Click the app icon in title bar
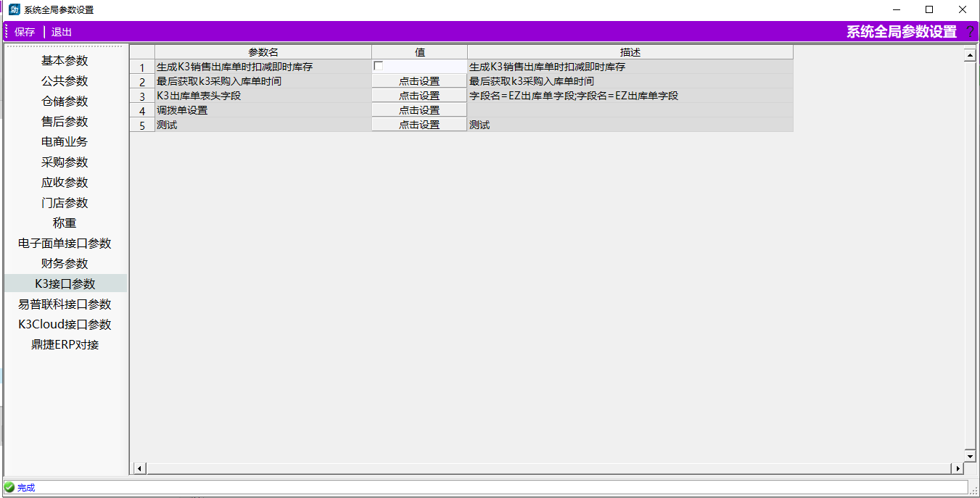Image resolution: width=980 pixels, height=498 pixels. 14,9
